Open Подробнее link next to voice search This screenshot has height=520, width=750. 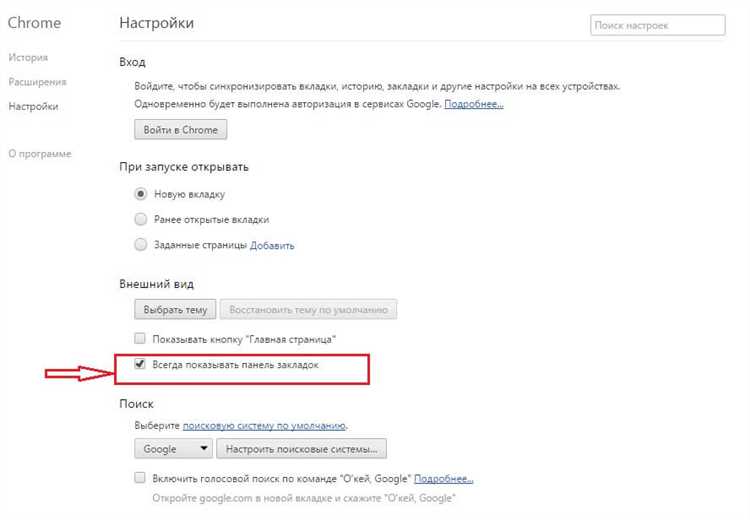click(x=443, y=478)
